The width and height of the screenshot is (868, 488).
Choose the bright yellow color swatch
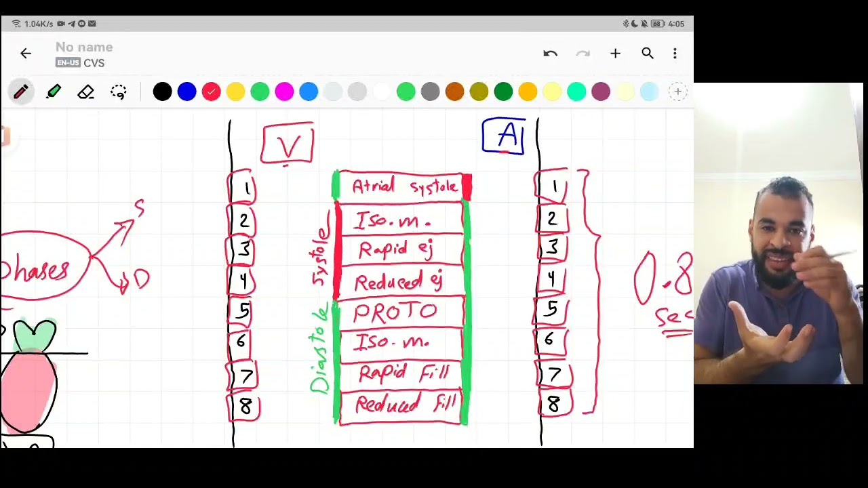(x=235, y=91)
